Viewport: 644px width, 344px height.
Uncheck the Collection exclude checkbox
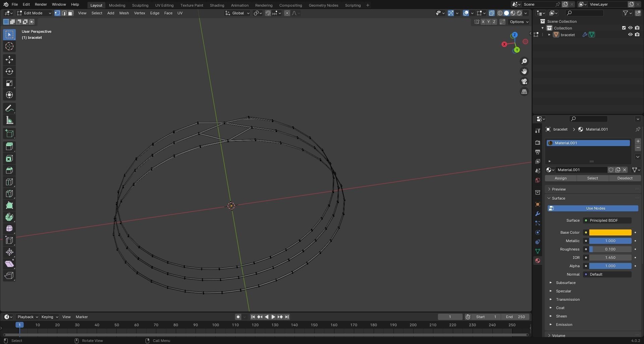(x=624, y=28)
